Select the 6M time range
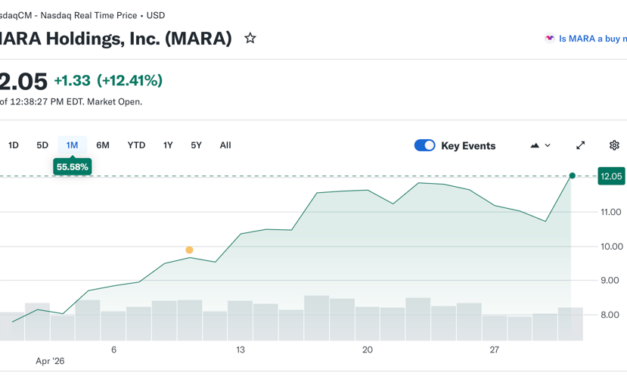 tap(103, 145)
